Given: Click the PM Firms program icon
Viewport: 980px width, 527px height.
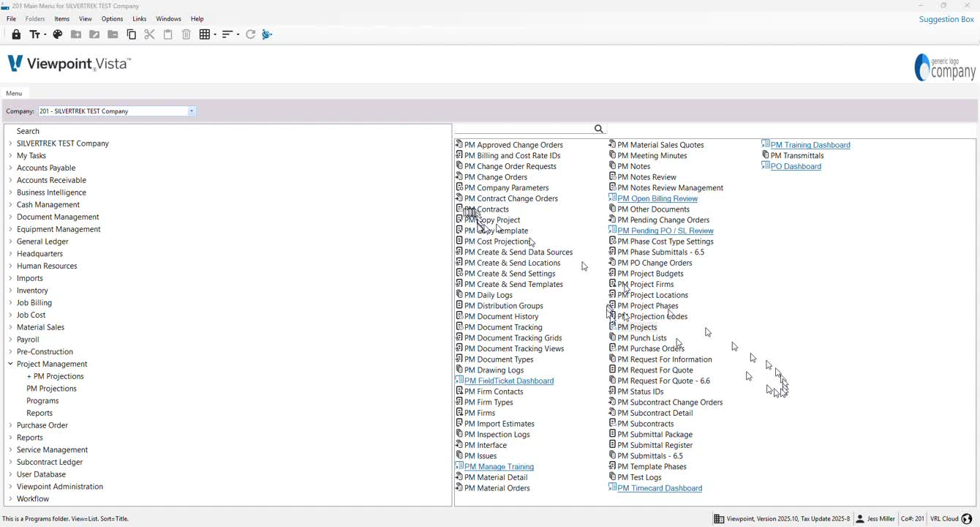Looking at the screenshot, I should pos(459,412).
